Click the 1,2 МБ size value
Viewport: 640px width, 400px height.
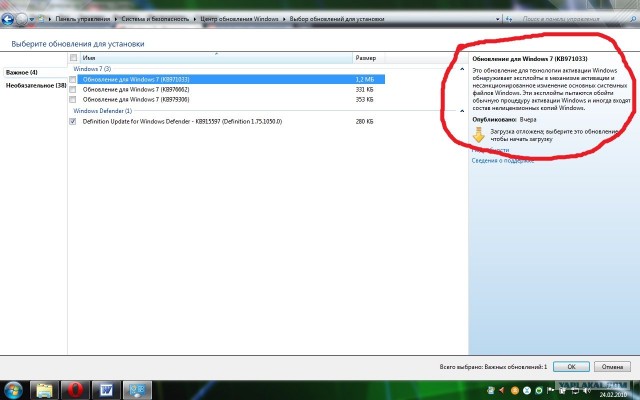tap(364, 79)
